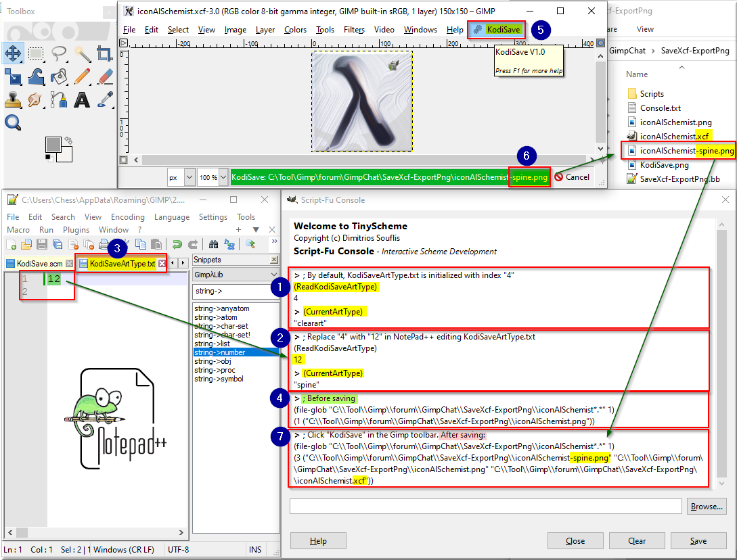Choose the Eraser tool
Screen dimensions: 737x560
pos(104,76)
